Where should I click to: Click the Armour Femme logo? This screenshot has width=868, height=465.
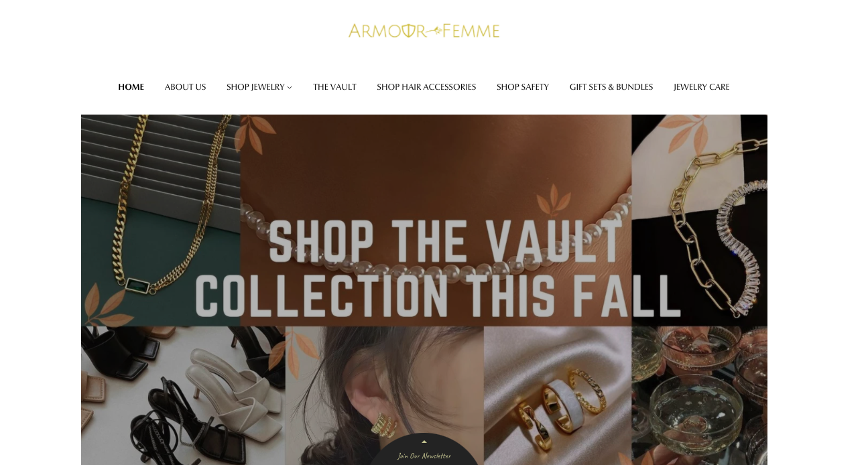(x=424, y=31)
